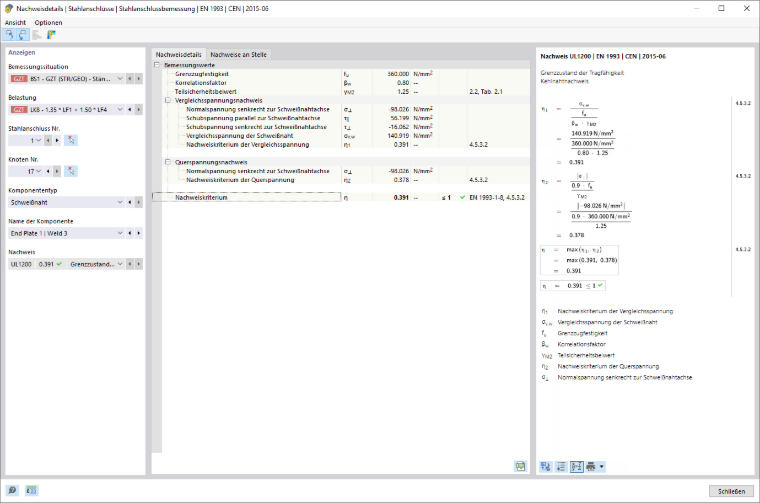760x503 pixels.
Task: Click the green table export icon below the details table
Action: click(520, 466)
